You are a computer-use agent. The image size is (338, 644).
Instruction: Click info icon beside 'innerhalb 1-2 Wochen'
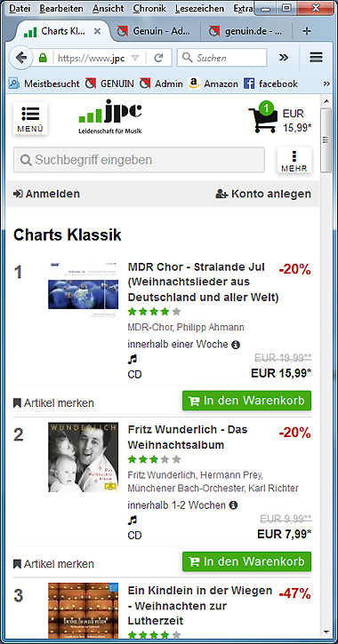click(233, 505)
